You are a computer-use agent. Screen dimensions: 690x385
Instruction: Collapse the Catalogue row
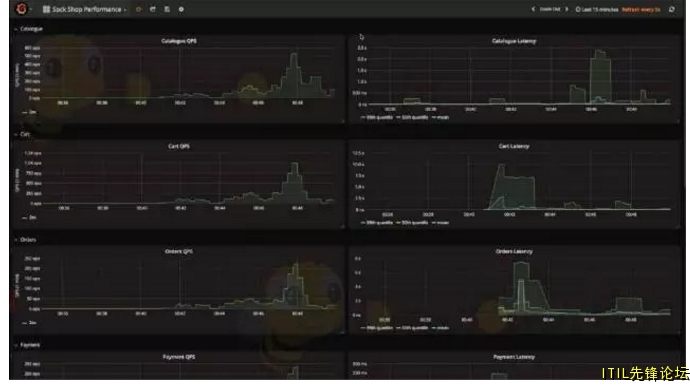point(28,29)
